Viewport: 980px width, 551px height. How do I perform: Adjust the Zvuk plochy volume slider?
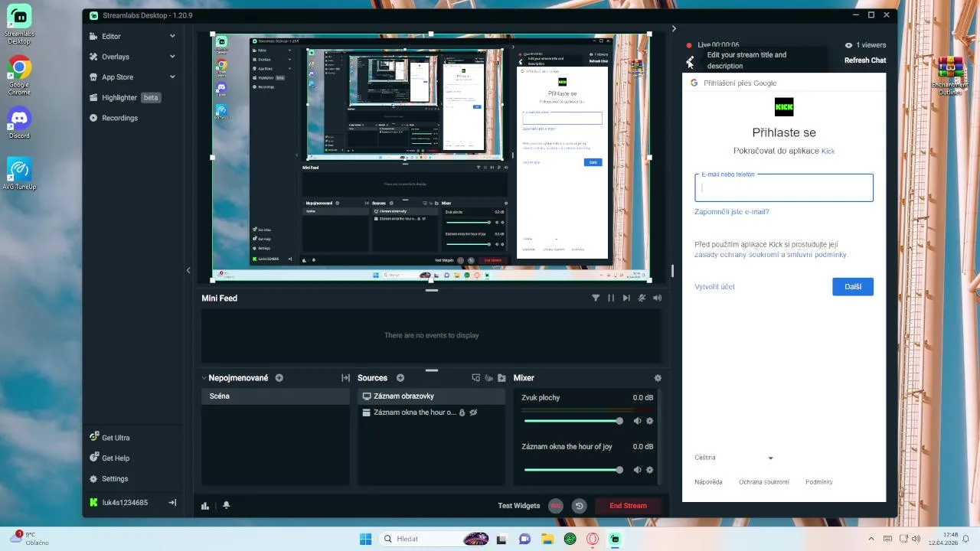click(x=573, y=421)
